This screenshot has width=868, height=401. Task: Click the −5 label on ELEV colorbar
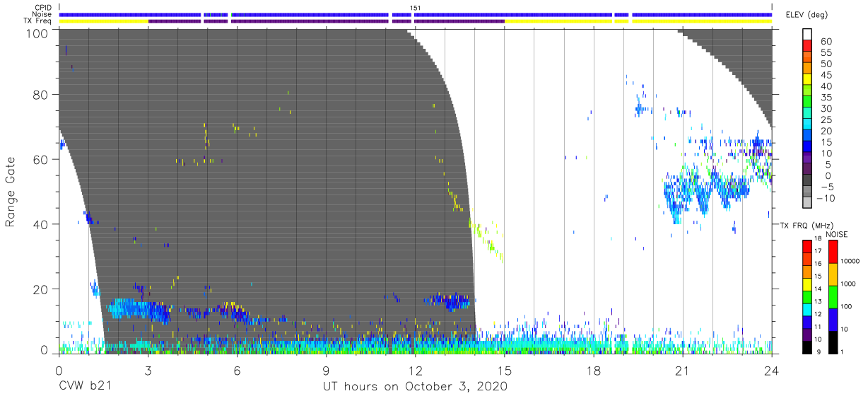pos(826,187)
